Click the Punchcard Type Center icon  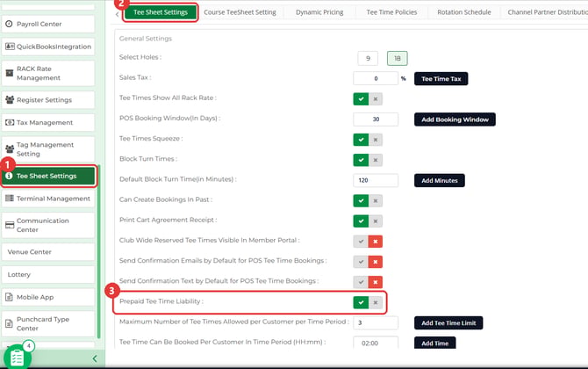point(9,323)
